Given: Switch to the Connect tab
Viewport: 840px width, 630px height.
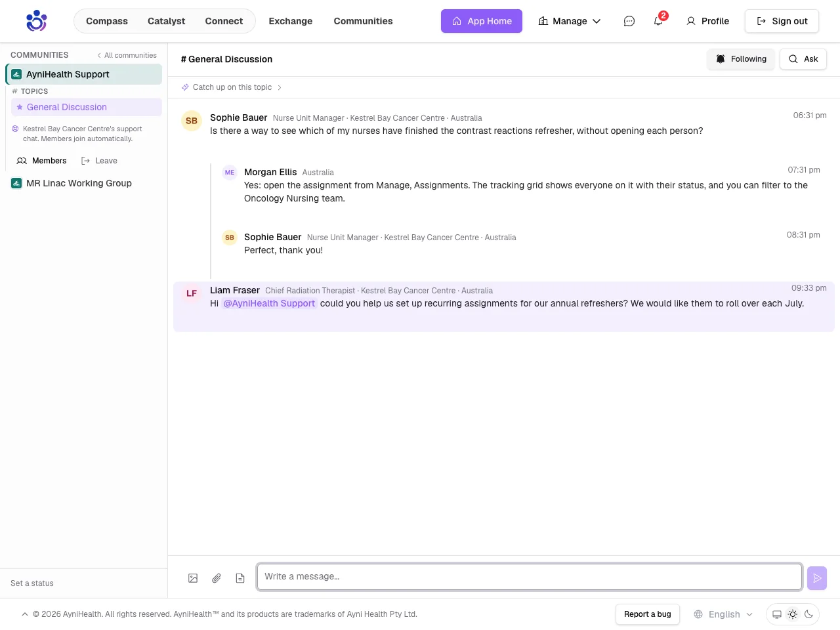Looking at the screenshot, I should 224,21.
